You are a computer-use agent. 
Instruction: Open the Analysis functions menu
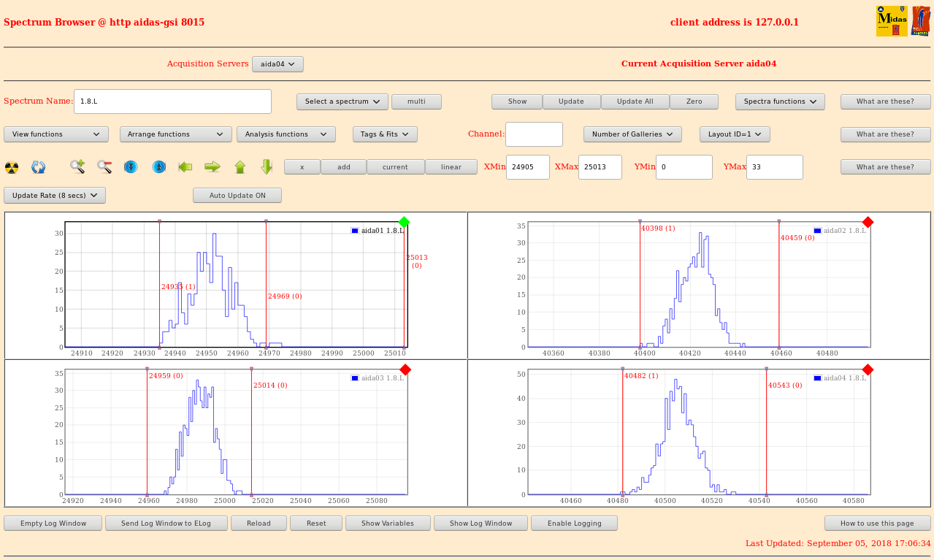(286, 134)
